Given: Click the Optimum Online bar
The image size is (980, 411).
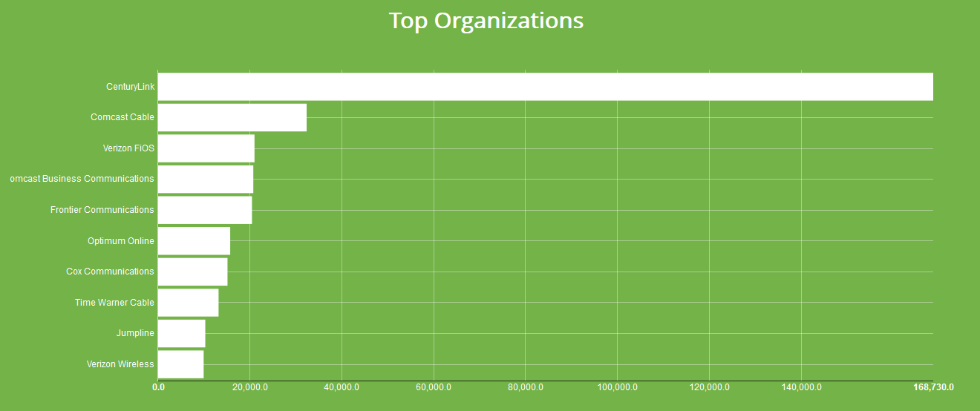Looking at the screenshot, I should [194, 241].
